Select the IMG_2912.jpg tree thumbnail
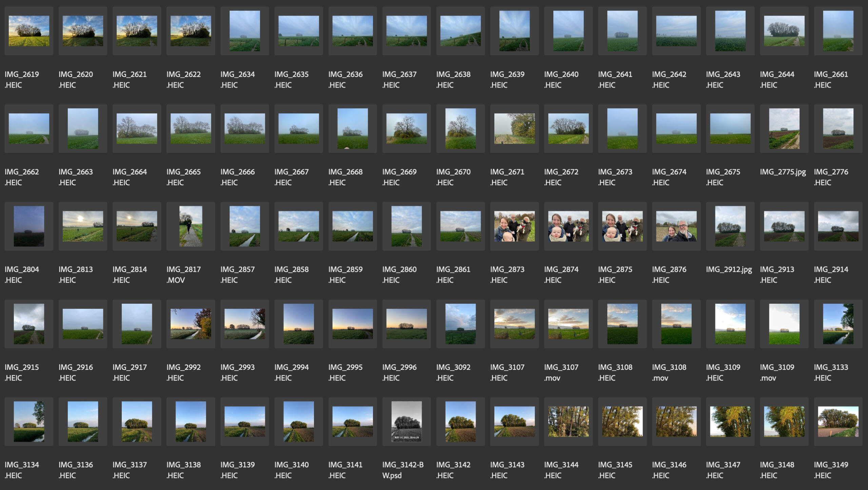The width and height of the screenshot is (868, 490). click(730, 226)
